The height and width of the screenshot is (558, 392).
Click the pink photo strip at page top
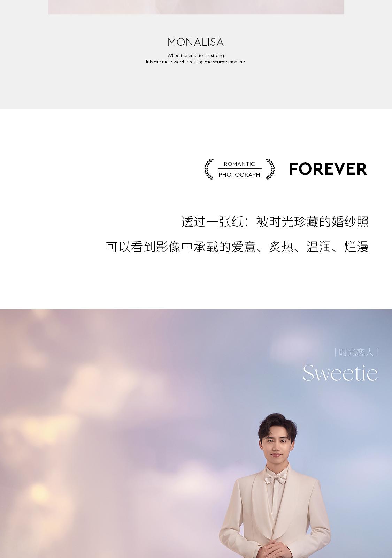click(196, 7)
